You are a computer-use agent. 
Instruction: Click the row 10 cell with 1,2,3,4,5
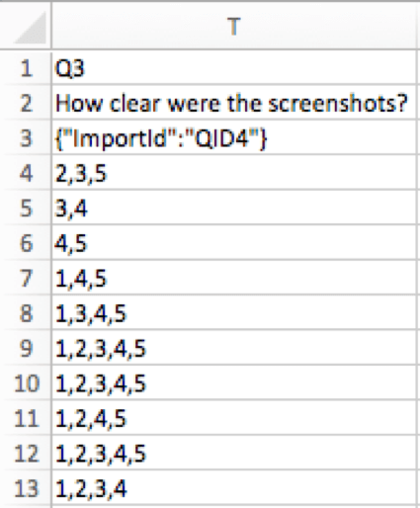[234, 383]
